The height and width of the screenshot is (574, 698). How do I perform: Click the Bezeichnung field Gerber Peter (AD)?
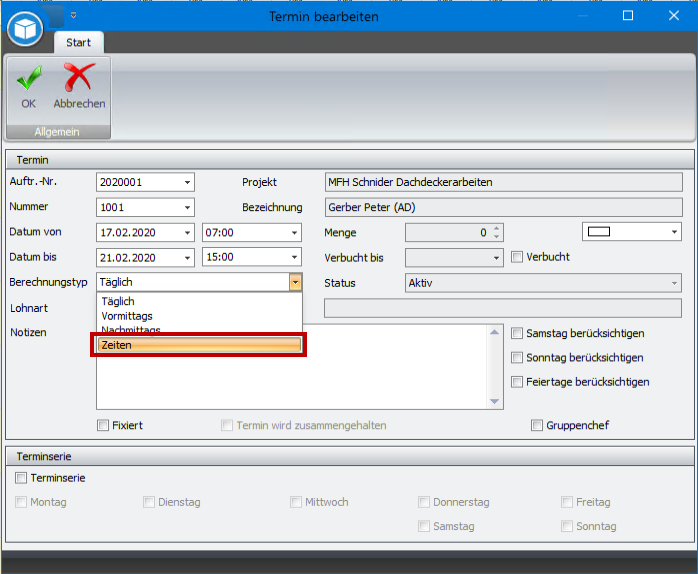click(x=503, y=208)
